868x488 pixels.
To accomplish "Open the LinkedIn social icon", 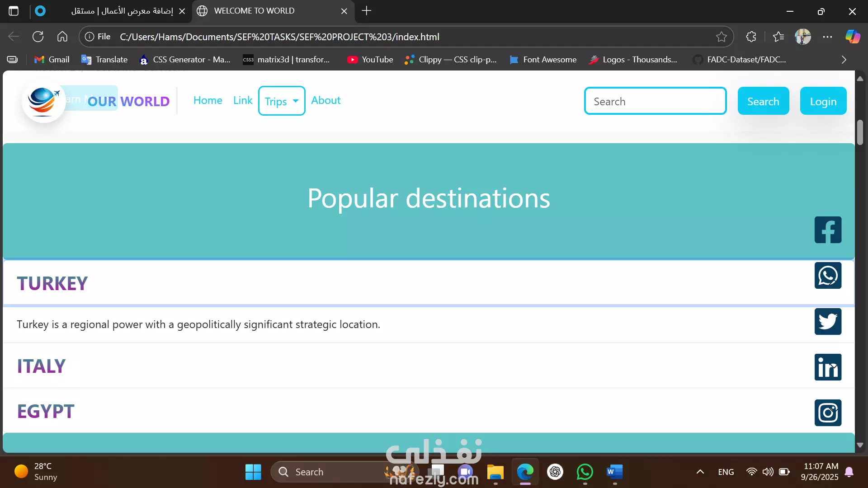I will (828, 367).
